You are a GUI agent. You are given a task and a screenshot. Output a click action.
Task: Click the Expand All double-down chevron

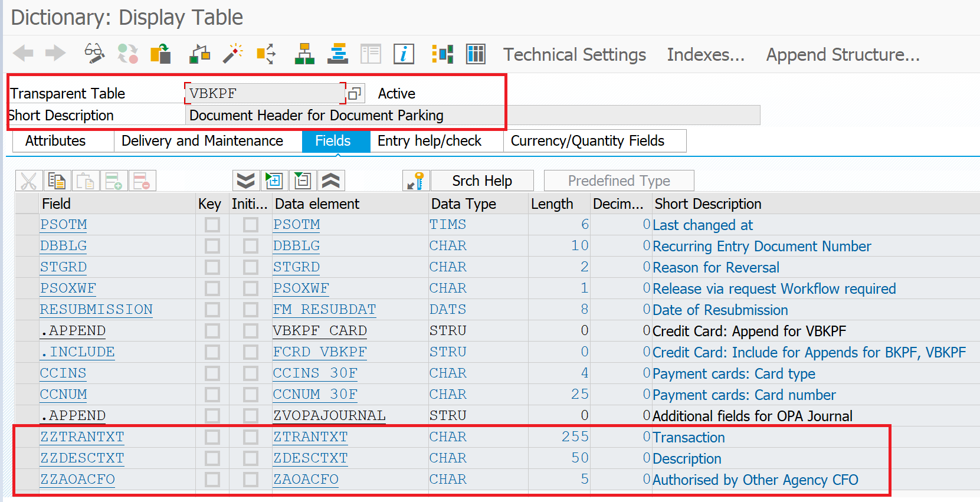(x=245, y=181)
